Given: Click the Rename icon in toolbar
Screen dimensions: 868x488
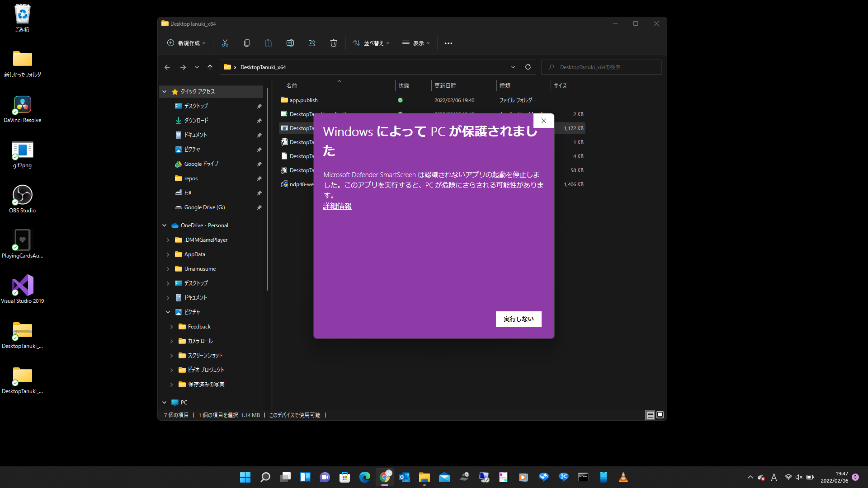Looking at the screenshot, I should coord(290,43).
